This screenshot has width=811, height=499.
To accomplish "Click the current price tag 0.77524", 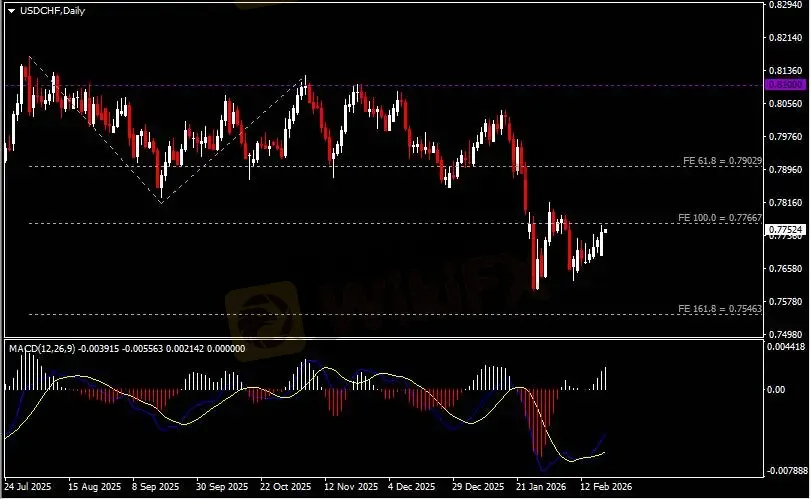I will point(784,230).
